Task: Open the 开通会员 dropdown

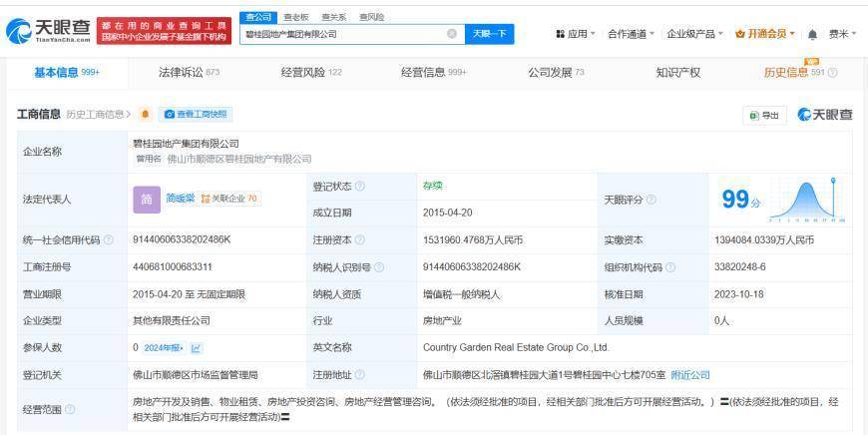Action: click(x=765, y=34)
